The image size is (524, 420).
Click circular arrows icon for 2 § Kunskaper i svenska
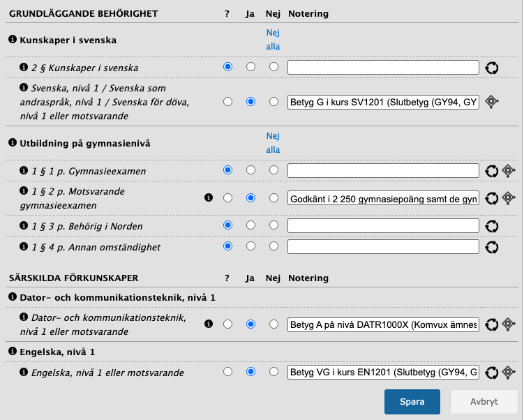pos(492,67)
